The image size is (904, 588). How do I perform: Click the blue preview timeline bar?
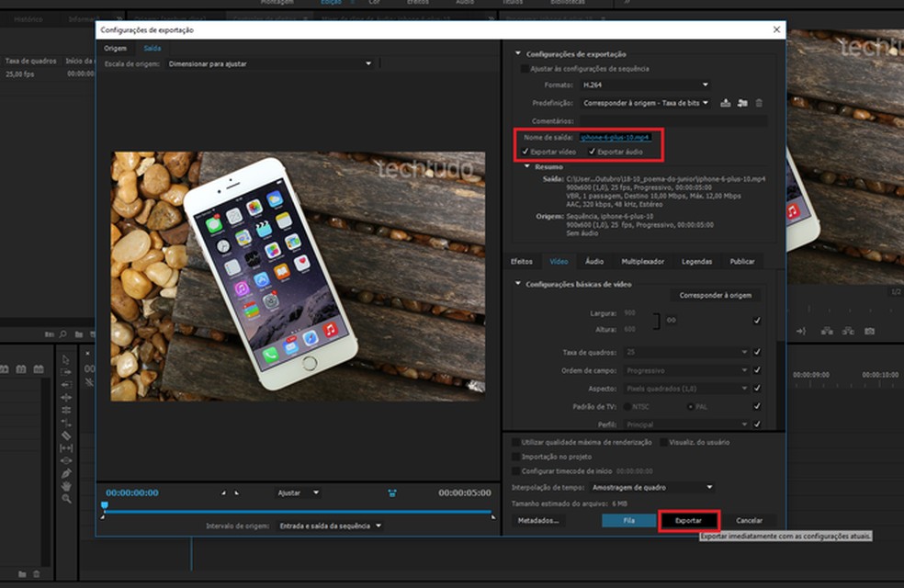click(x=298, y=512)
